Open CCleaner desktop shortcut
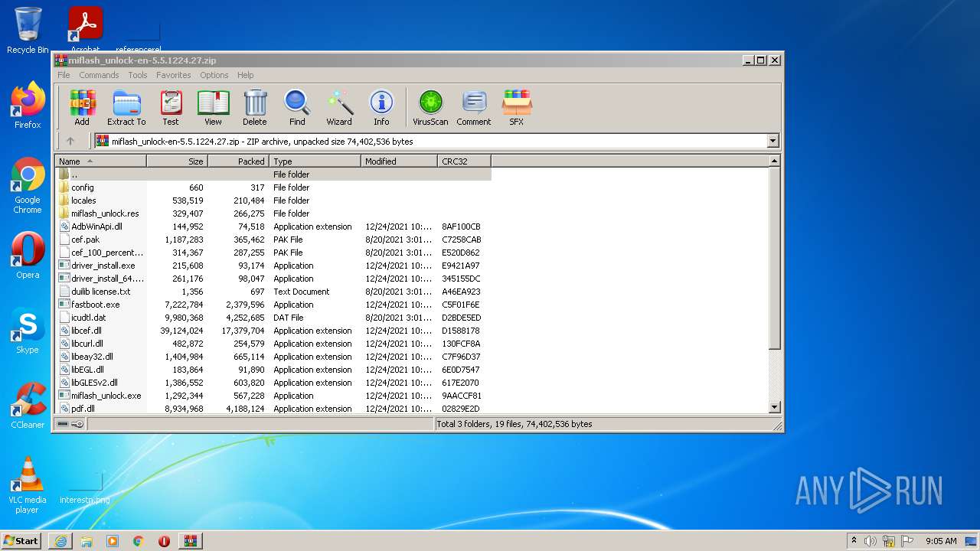Screen dimensions: 980x551 (x=28, y=406)
